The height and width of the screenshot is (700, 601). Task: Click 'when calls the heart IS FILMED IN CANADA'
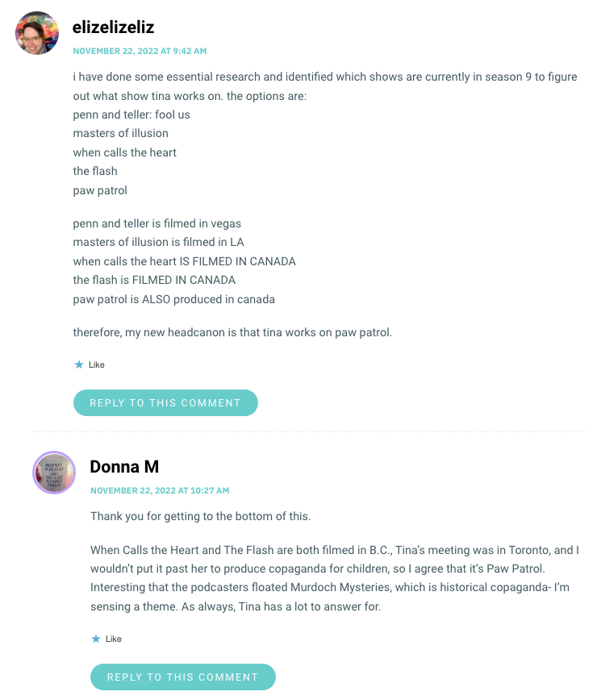point(185,261)
